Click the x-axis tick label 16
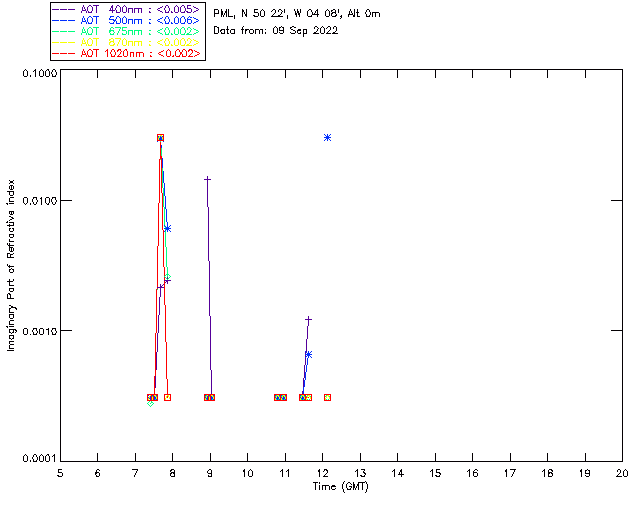 473,473
